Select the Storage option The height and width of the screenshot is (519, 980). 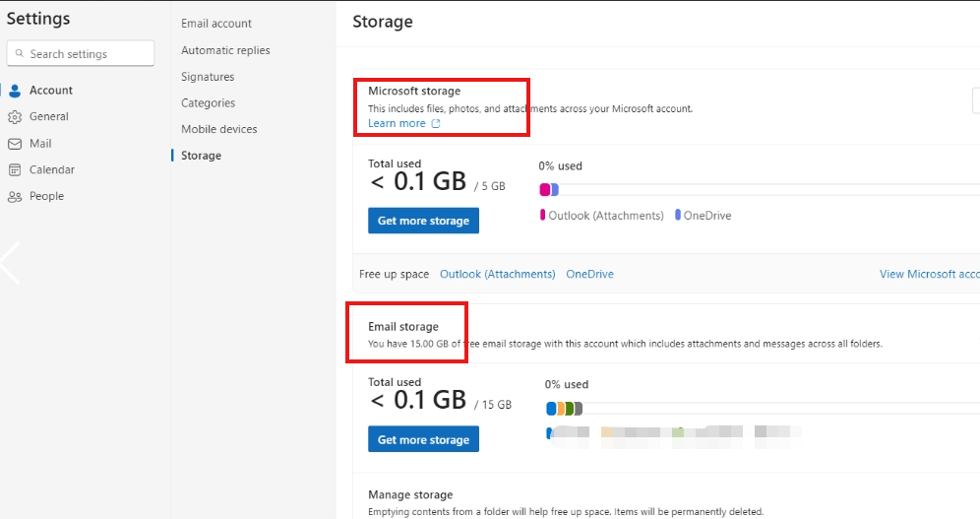click(x=201, y=155)
